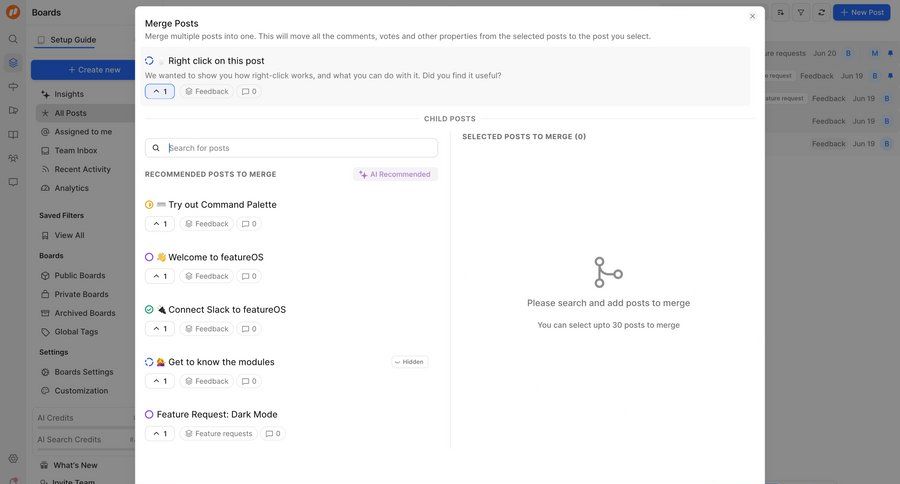Select Try out Command Palette post
This screenshot has width=900, height=484.
tap(222, 204)
